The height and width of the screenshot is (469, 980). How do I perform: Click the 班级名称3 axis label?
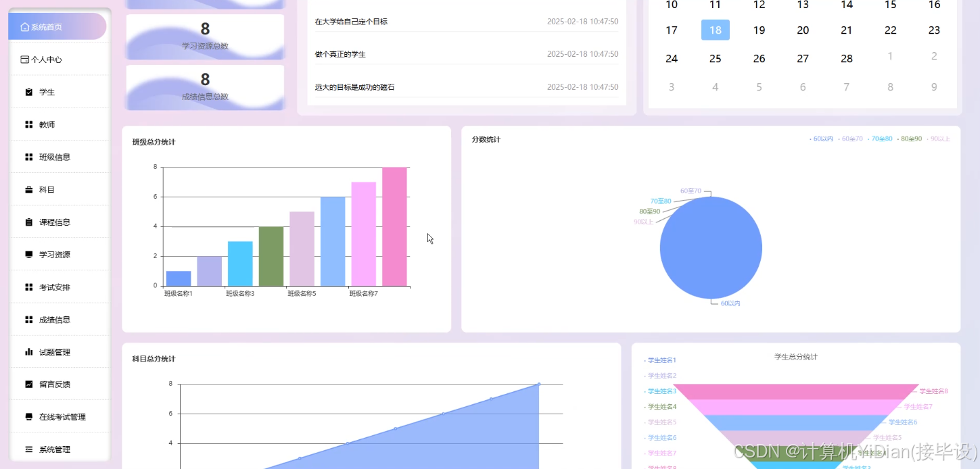(240, 294)
